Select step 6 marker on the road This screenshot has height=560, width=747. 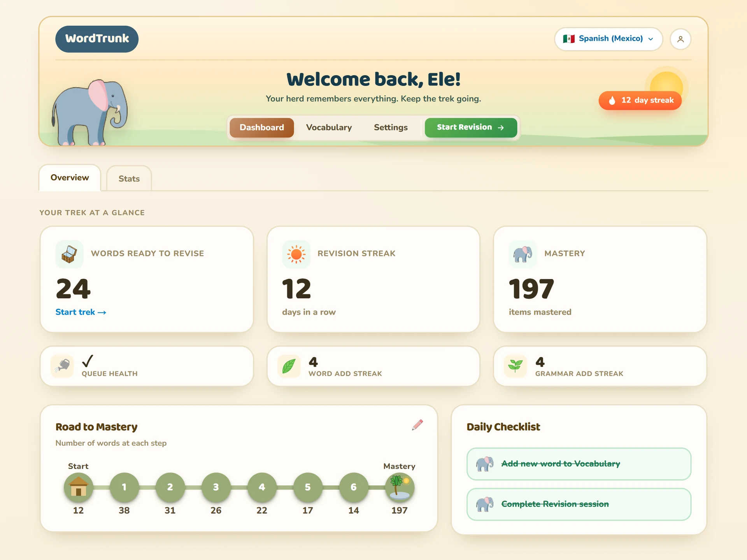tap(354, 487)
